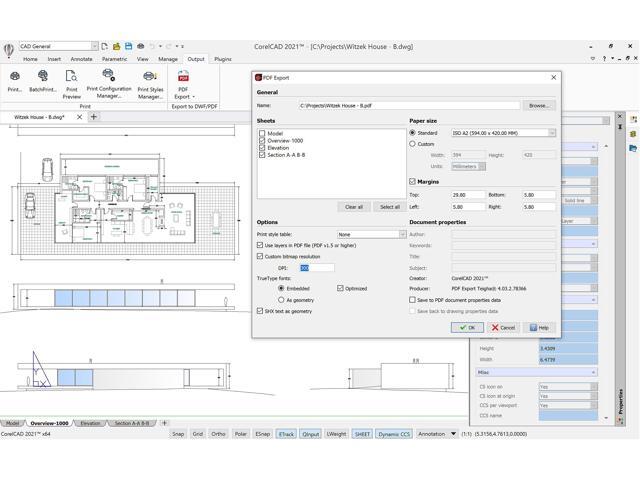Add a new sheet tab at bottom
This screenshot has height=480, width=640.
164,423
